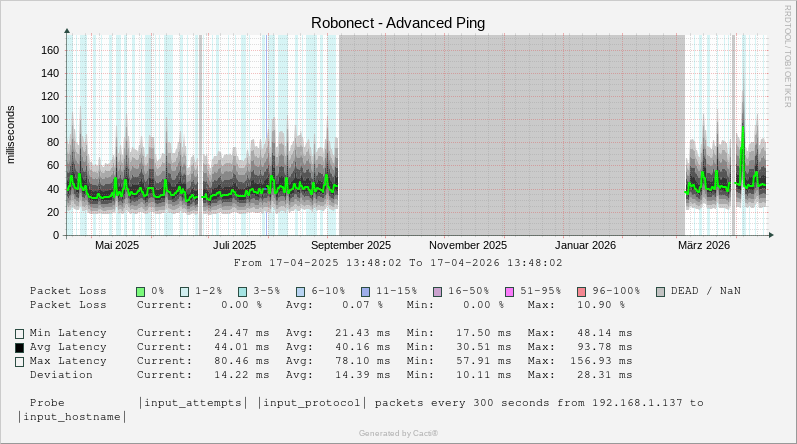Click the 6-10% packet loss color box
The height and width of the screenshot is (444, 797).
coord(301,291)
